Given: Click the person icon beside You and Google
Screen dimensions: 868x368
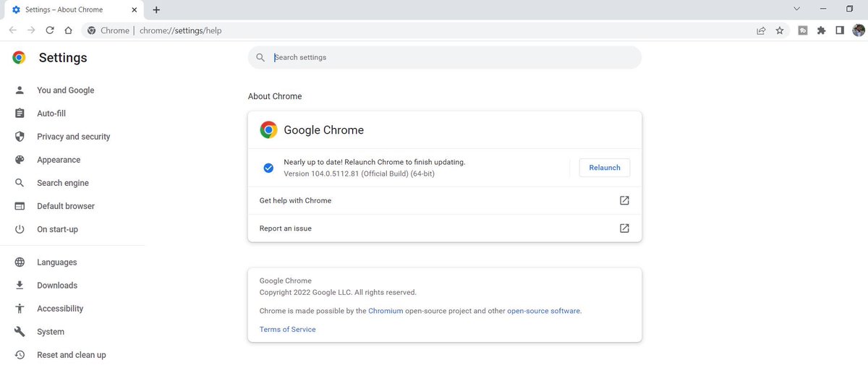Looking at the screenshot, I should click(20, 90).
